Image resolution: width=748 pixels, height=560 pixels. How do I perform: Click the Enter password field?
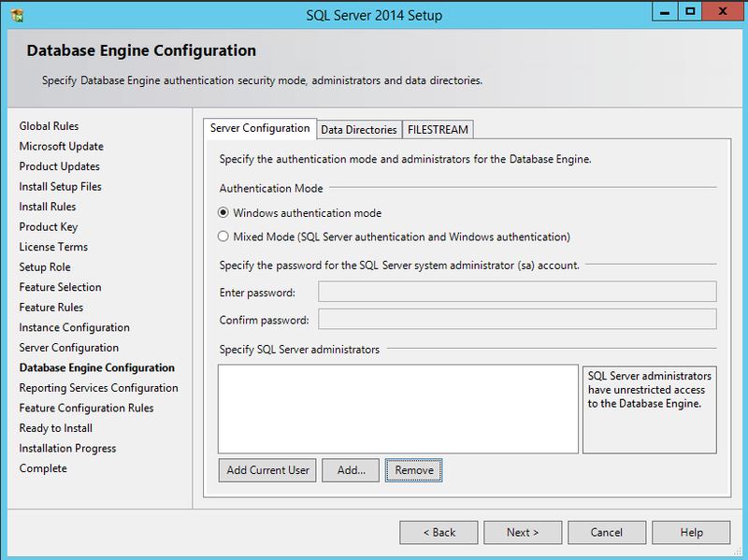(x=516, y=293)
